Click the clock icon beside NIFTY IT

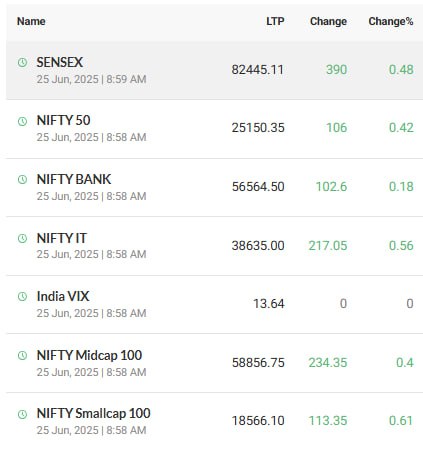(22, 238)
